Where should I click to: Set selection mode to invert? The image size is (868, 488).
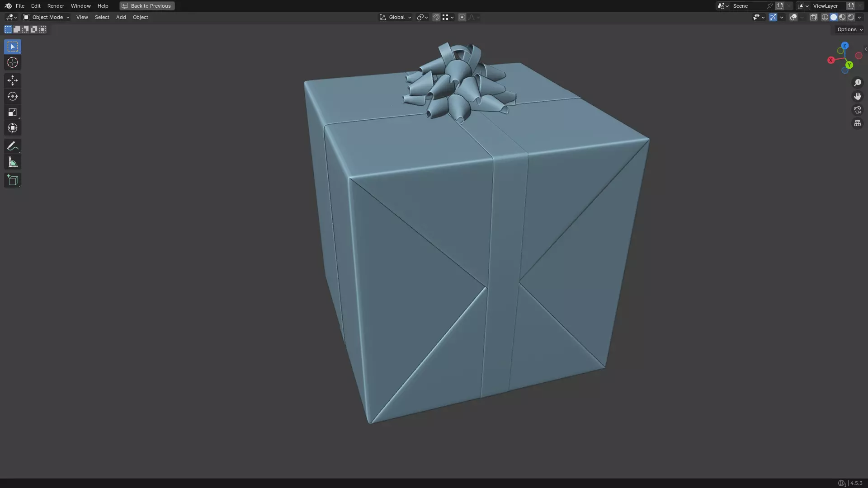click(34, 29)
